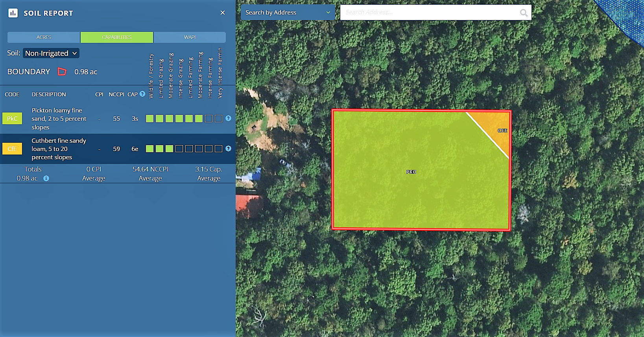The width and height of the screenshot is (644, 337).
Task: Click the red boundary polygon icon
Action: 62,72
